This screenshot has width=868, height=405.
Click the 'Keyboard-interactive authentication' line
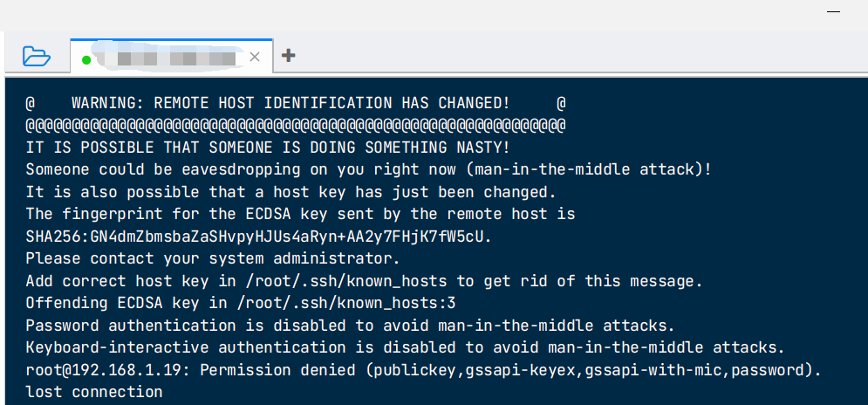coord(406,347)
